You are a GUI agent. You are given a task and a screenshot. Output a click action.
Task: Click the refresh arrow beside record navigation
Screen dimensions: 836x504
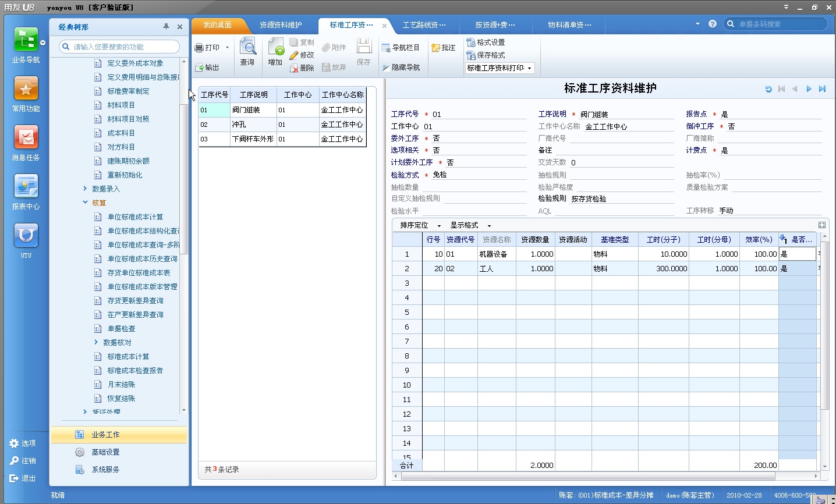(768, 89)
